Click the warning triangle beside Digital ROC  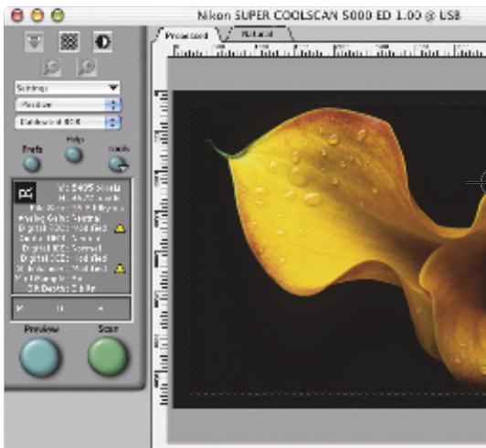pyautogui.click(x=120, y=229)
